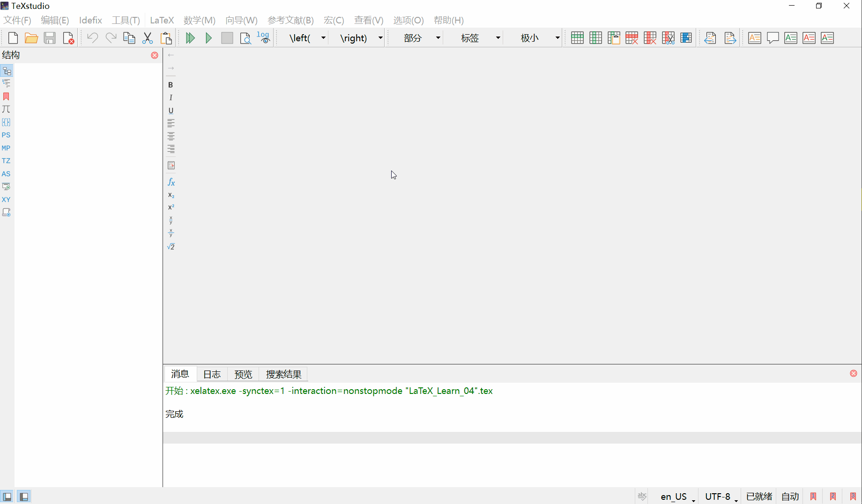Image resolution: width=862 pixels, height=504 pixels.
Task: Insert a square root with the √2 icon
Action: point(171,246)
